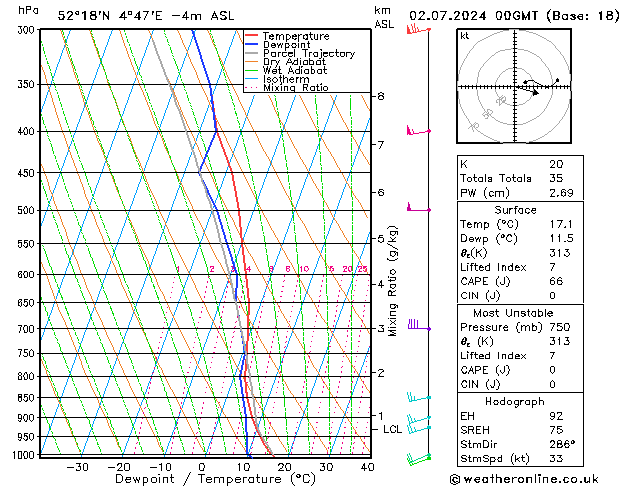Click the red Temperature line in the legend

[252, 36]
